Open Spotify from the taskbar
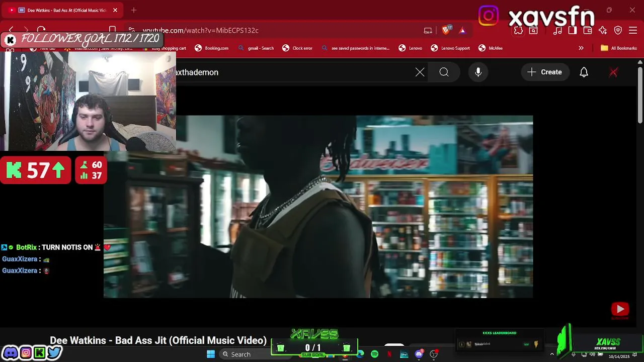Image resolution: width=644 pixels, height=362 pixels. tap(375, 354)
